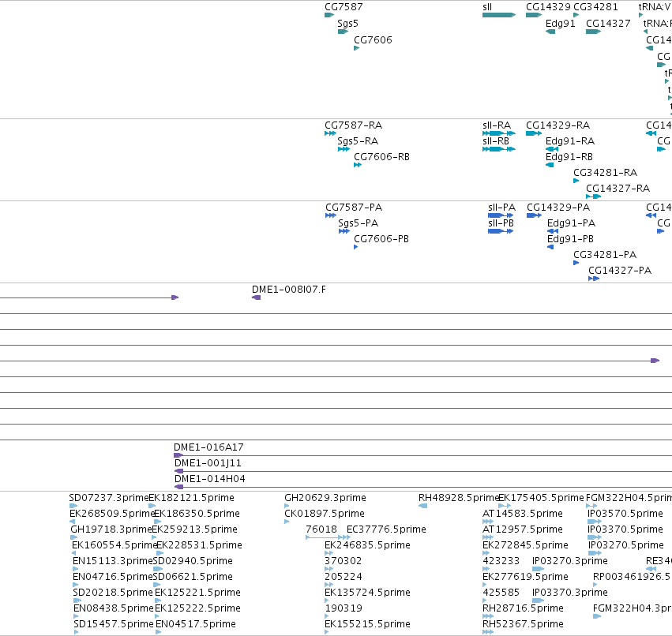Click the sll-RB transcript glyph
This screenshot has height=636, width=672.
(x=499, y=149)
